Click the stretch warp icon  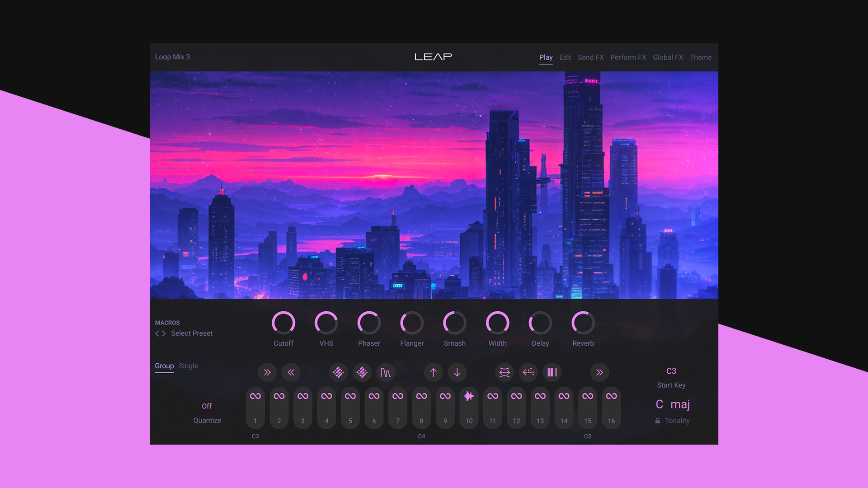504,372
